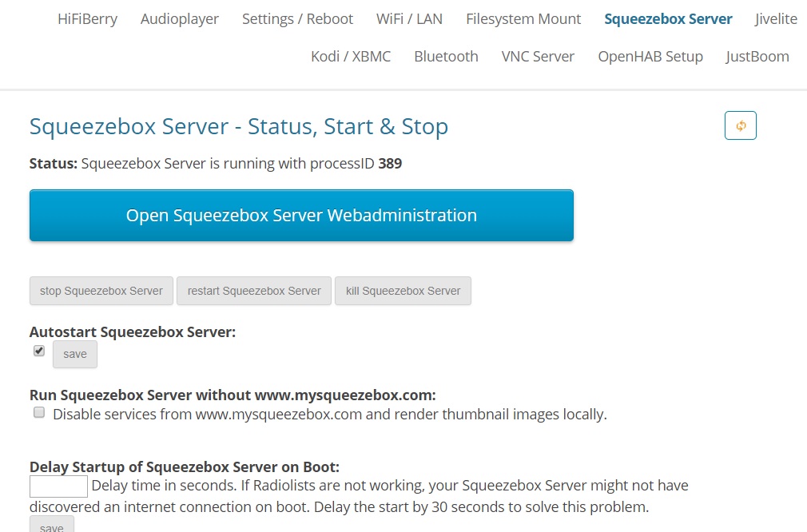Click restart Squeezebox Server button
Image resolution: width=807 pixels, height=532 pixels.
(254, 291)
